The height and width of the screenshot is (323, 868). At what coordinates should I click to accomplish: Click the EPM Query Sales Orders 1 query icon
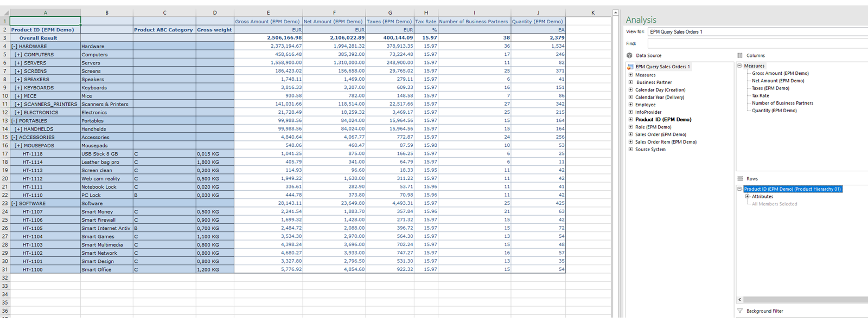pyautogui.click(x=630, y=67)
